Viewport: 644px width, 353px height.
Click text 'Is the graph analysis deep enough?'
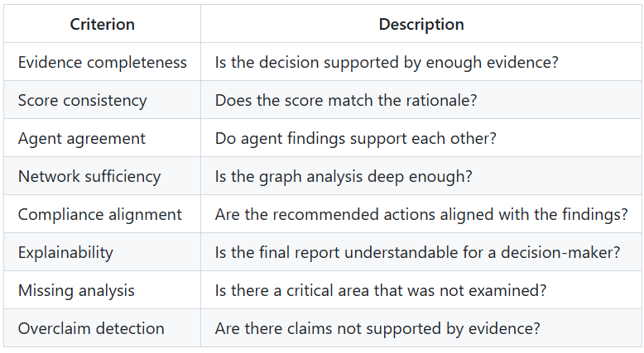click(344, 177)
